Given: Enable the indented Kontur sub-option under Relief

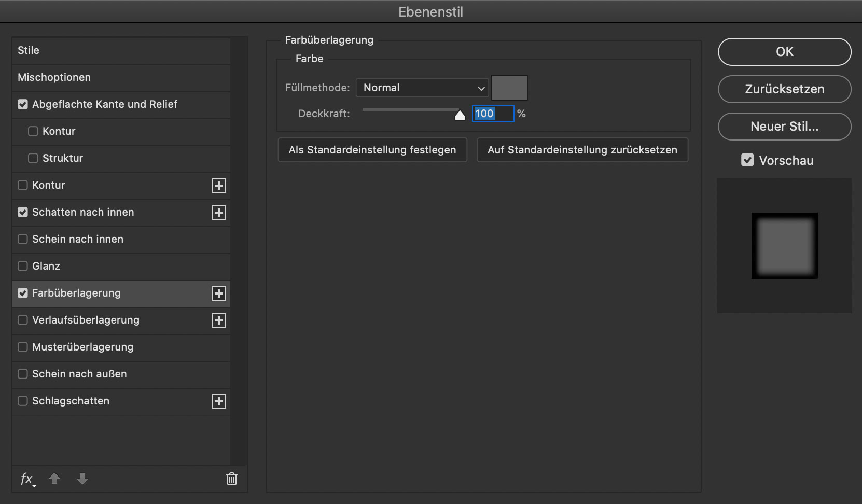Looking at the screenshot, I should [33, 131].
